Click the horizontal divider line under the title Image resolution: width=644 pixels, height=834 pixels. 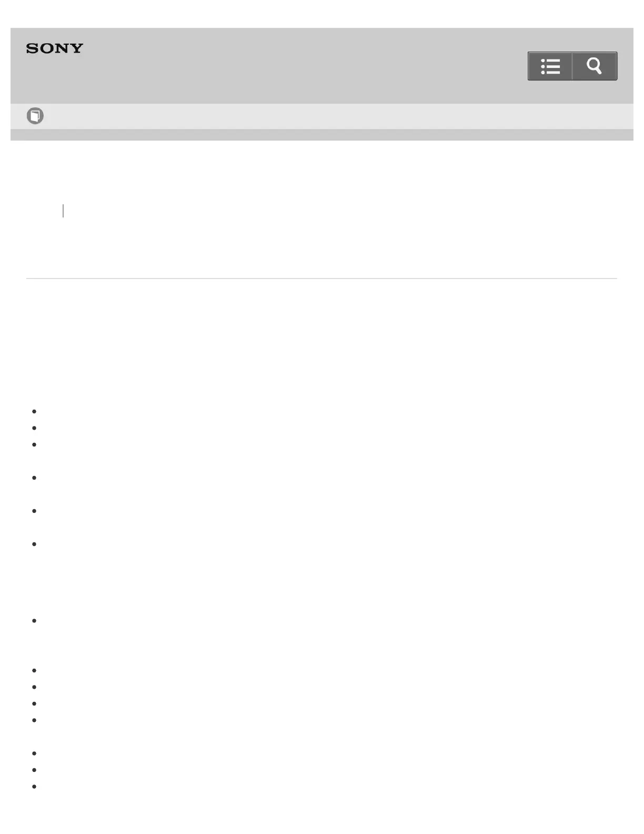tap(321, 279)
